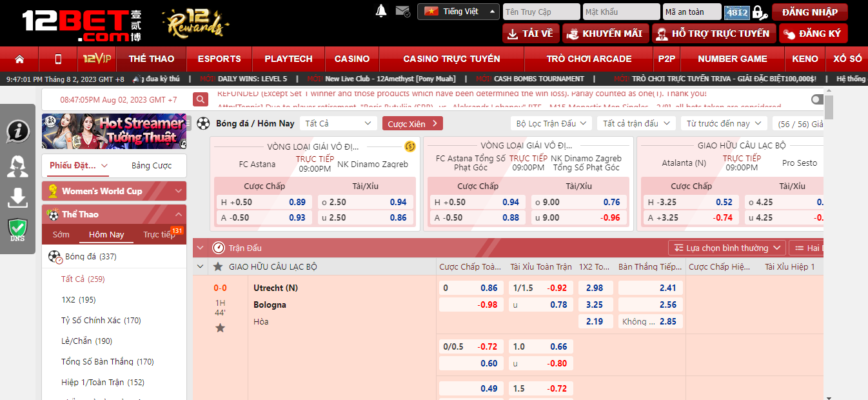Open the Tiếng Việt language dropdown

[459, 12]
